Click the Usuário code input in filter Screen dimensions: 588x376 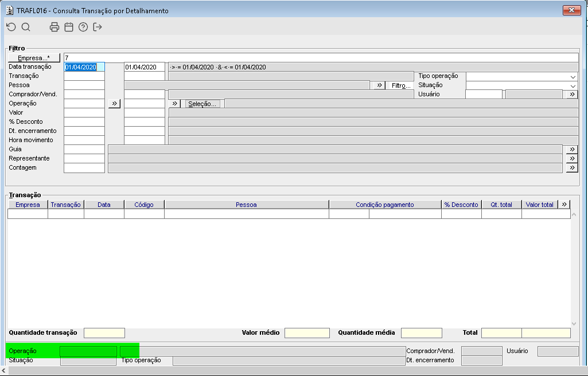click(x=484, y=95)
